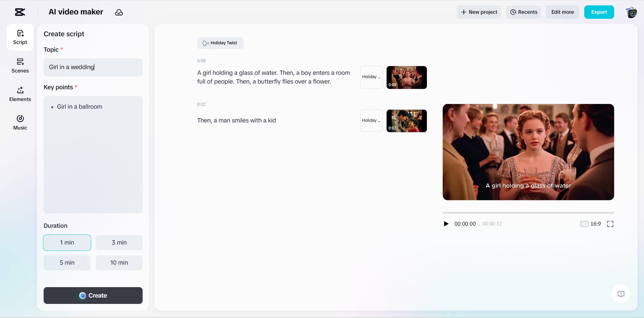Click the CapCut logo
The image size is (644, 318).
[19, 12]
